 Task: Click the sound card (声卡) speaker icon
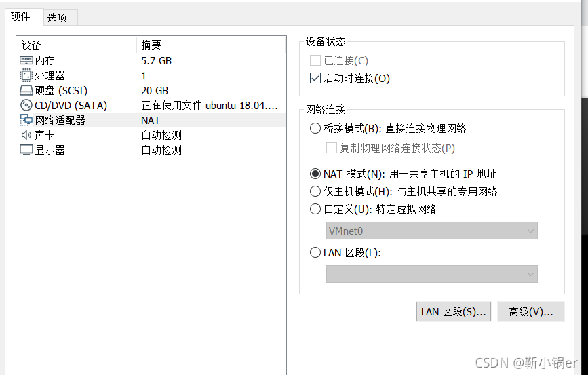[x=26, y=135]
